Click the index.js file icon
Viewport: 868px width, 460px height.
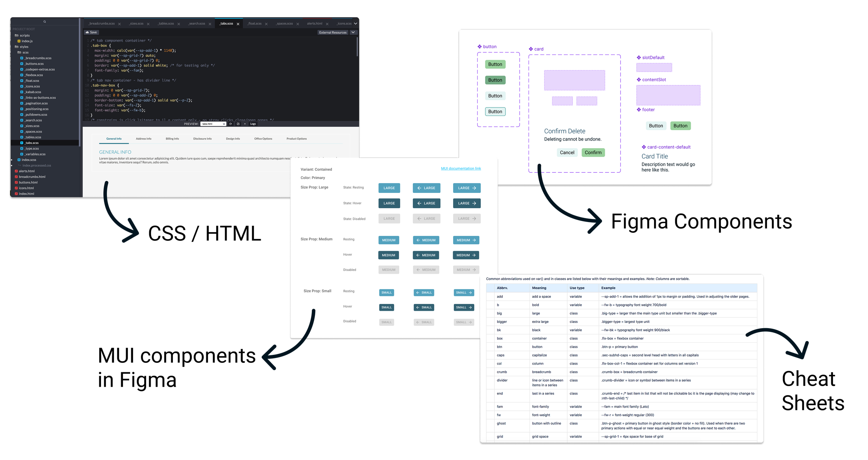(19, 41)
